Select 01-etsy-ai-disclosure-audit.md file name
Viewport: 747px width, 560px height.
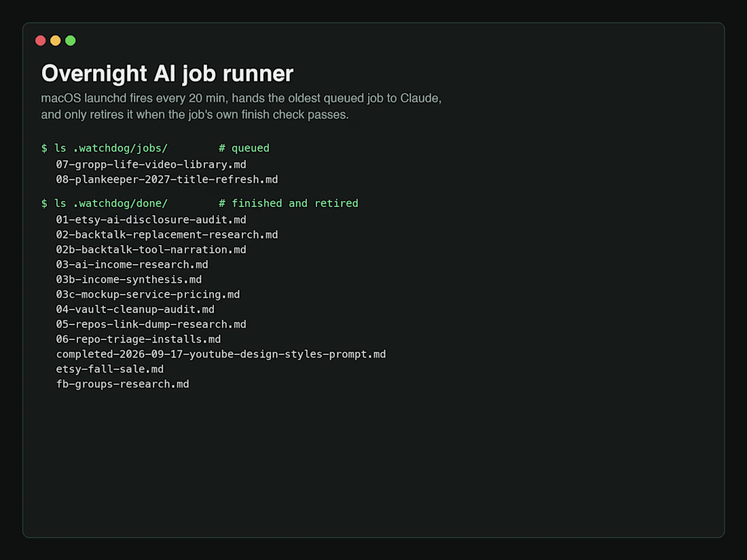(x=151, y=220)
